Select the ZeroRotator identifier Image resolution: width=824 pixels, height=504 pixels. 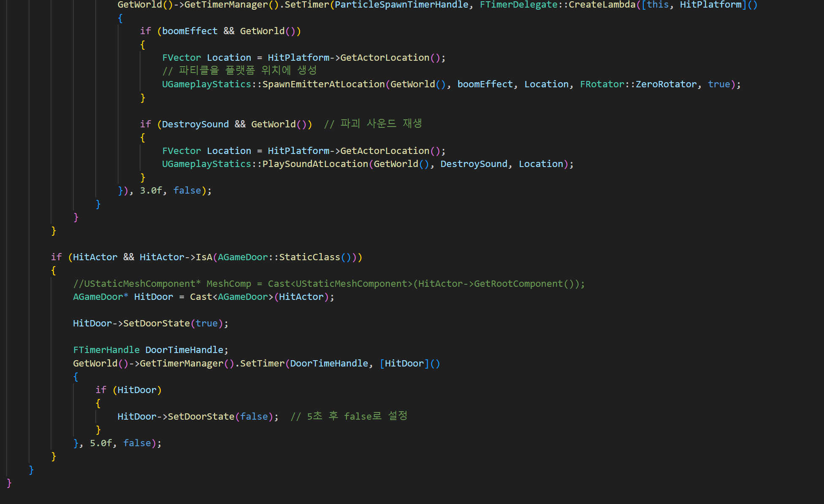coord(666,84)
